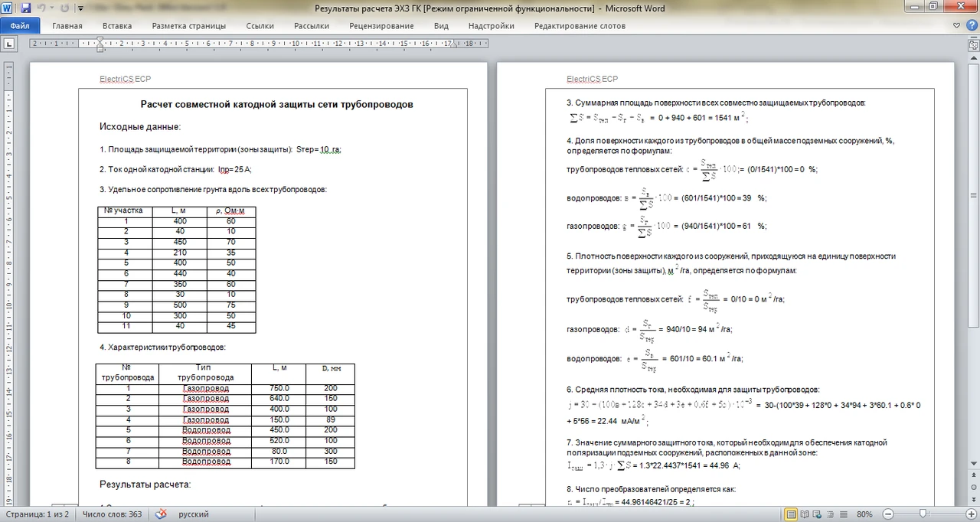Open Customize Quick Access Toolbar dropdown

(80, 8)
